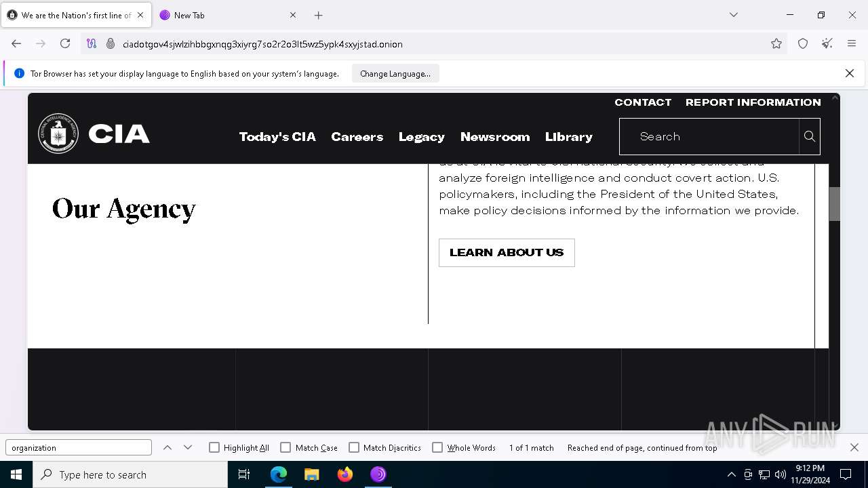This screenshot has width=868, height=488.
Task: Click the 1 of 1 match status
Action: tap(532, 448)
